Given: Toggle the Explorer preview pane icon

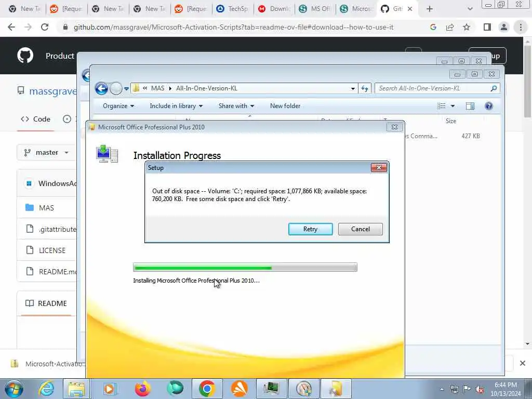Looking at the screenshot, I should [x=470, y=106].
